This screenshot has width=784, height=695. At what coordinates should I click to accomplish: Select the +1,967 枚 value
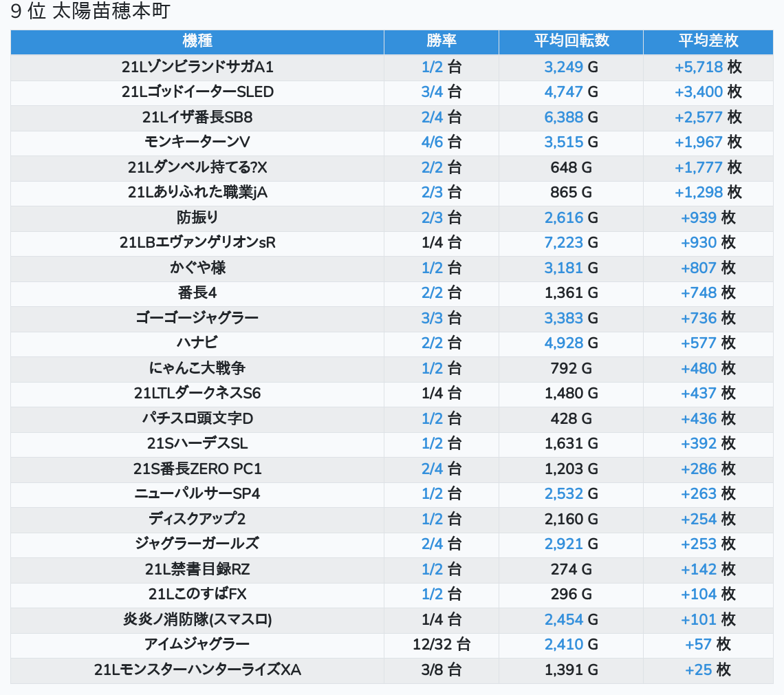tap(708, 142)
